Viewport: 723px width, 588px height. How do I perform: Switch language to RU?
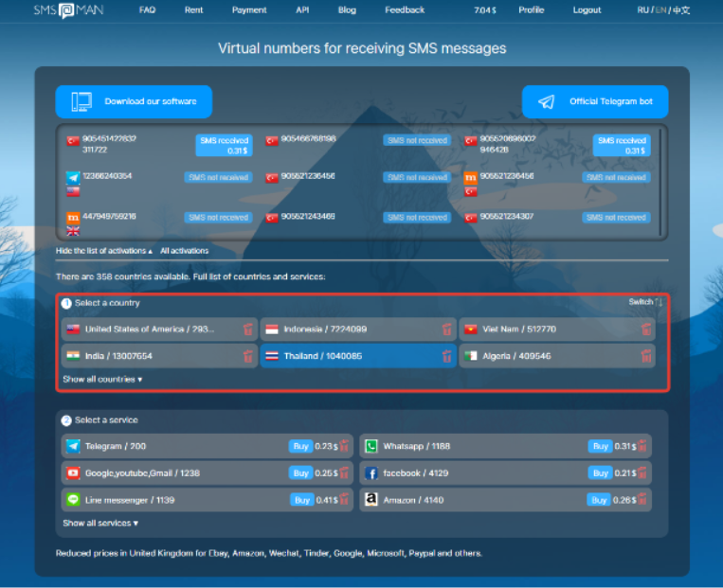[642, 10]
